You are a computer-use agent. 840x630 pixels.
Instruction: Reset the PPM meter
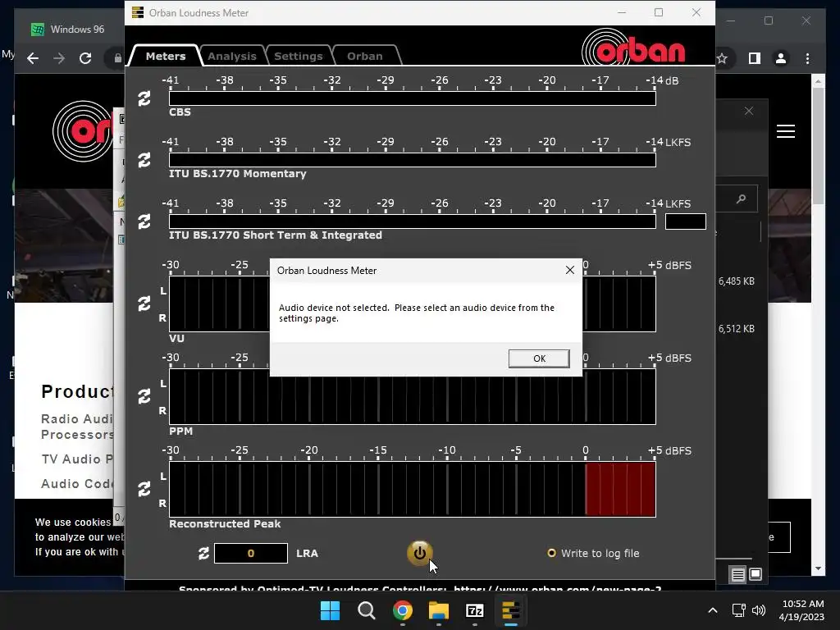(x=144, y=396)
